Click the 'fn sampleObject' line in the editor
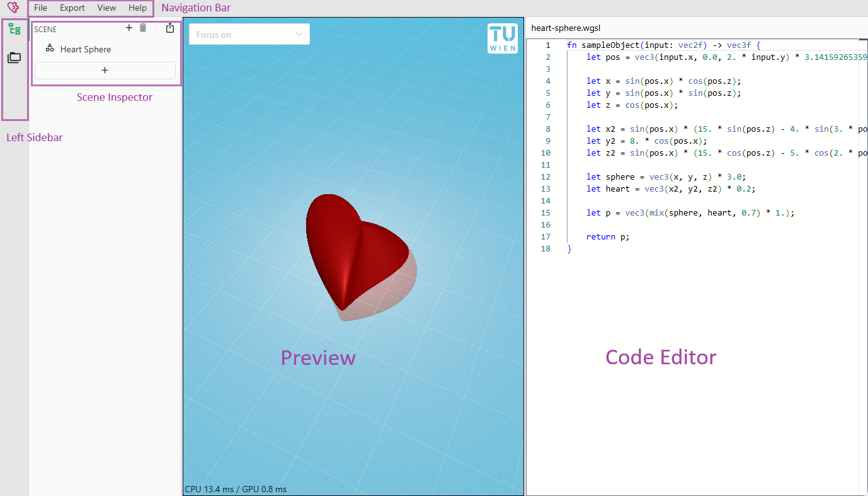 [x=664, y=45]
